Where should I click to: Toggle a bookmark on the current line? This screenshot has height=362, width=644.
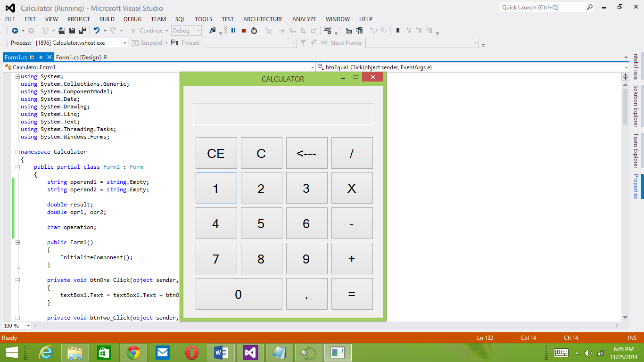pos(398,30)
